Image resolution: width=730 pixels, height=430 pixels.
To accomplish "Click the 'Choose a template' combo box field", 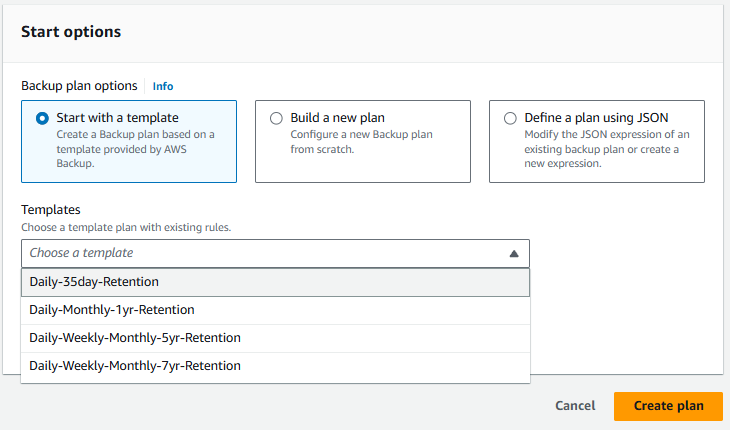I will (x=275, y=253).
